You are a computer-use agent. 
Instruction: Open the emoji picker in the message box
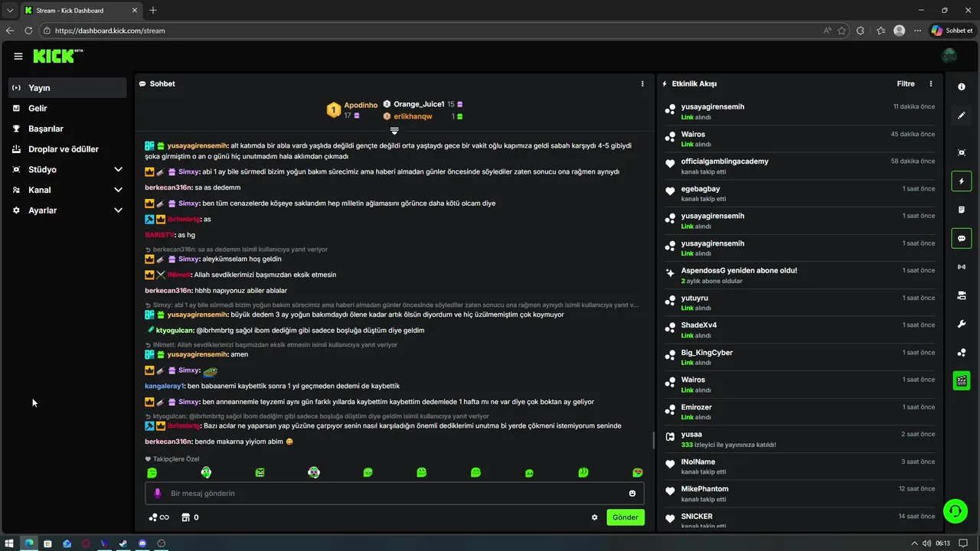632,494
